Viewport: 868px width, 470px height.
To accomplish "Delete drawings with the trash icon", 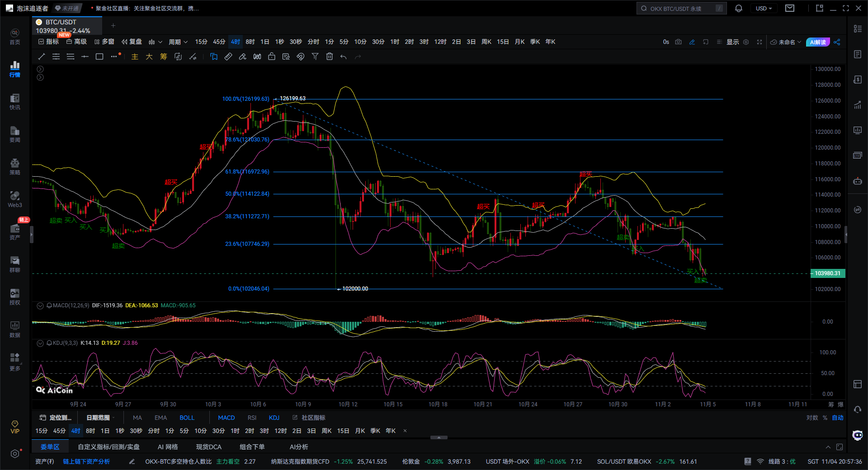I will (x=330, y=56).
